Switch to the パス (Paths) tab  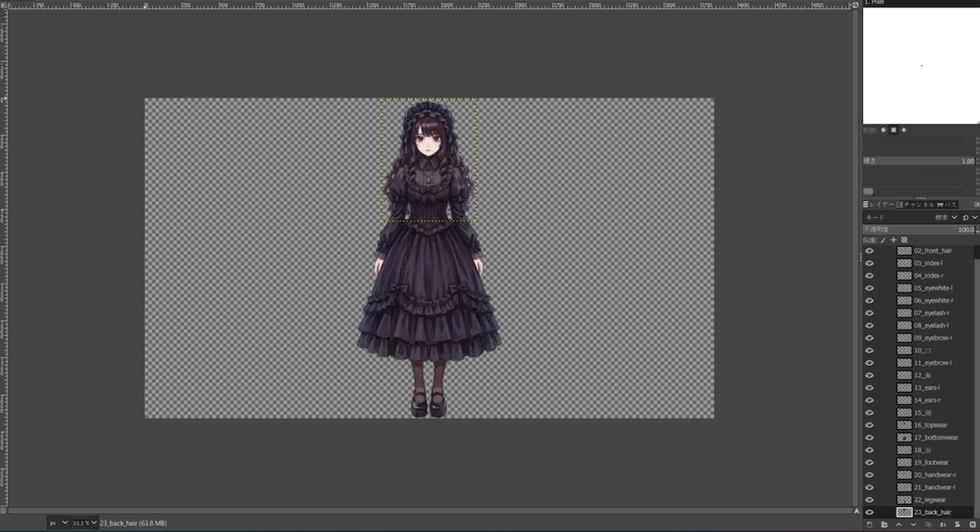click(x=946, y=205)
